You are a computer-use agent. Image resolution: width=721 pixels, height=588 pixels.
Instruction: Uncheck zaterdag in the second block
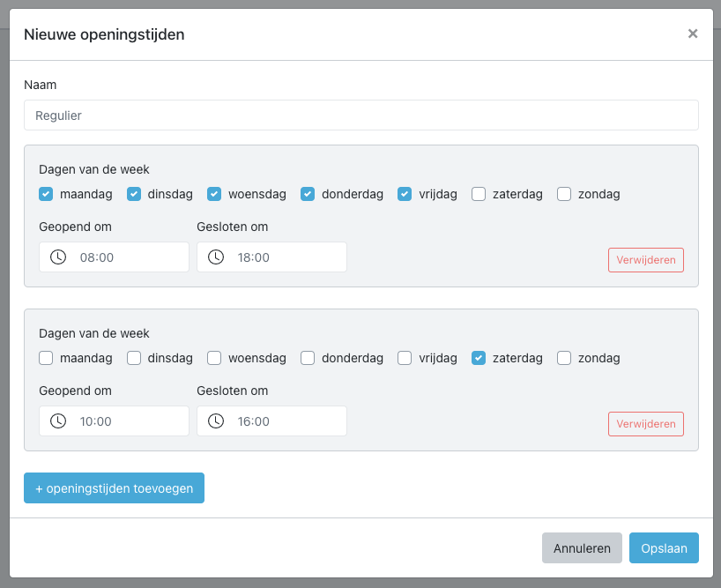coord(479,358)
